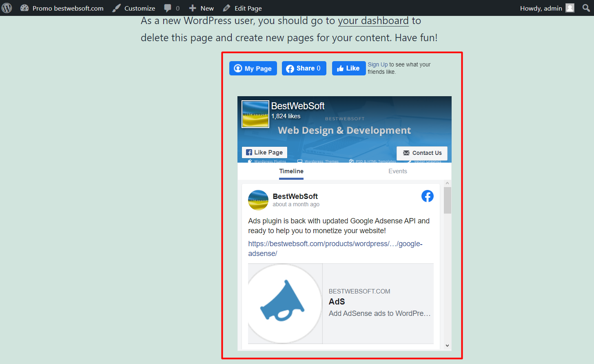Click the post author's round avatar
Viewport: 594px width, 364px height.
click(x=258, y=200)
